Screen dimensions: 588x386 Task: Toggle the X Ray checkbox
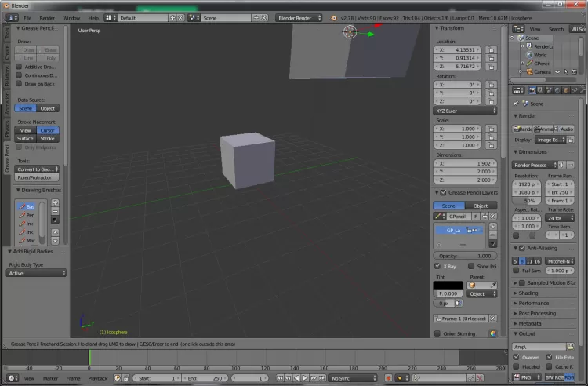pos(437,266)
